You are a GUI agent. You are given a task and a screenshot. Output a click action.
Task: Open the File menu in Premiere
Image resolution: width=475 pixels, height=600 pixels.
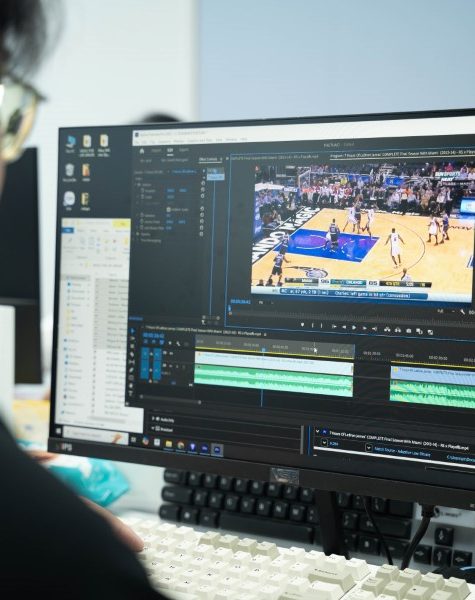(137, 142)
